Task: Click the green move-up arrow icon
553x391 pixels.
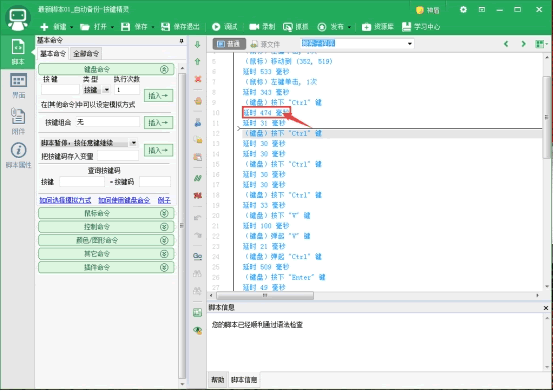Action: [198, 62]
